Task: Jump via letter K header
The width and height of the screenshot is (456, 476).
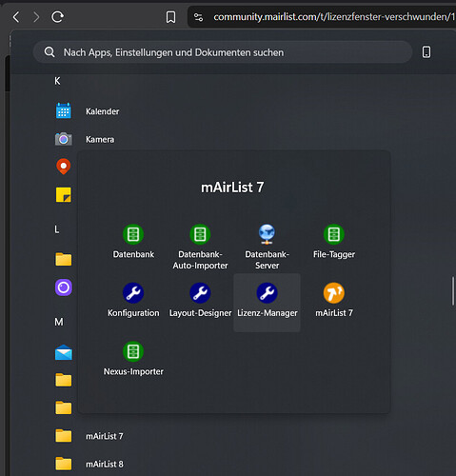Action: coord(57,81)
